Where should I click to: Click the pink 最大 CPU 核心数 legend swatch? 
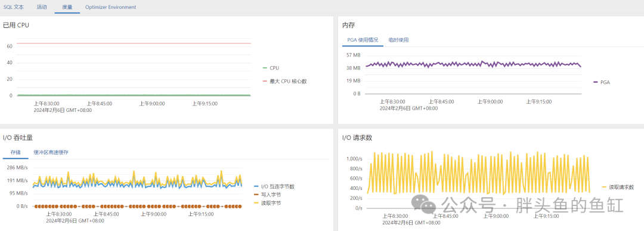[265, 81]
